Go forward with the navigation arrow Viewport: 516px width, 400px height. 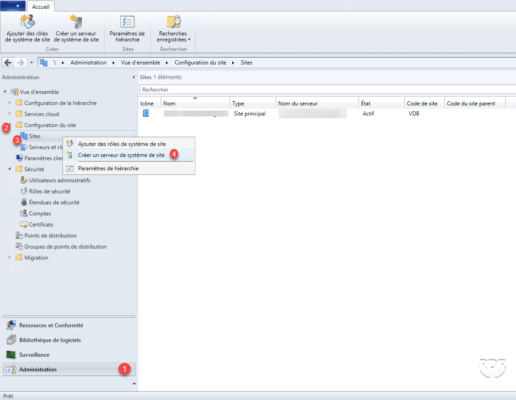(21, 62)
